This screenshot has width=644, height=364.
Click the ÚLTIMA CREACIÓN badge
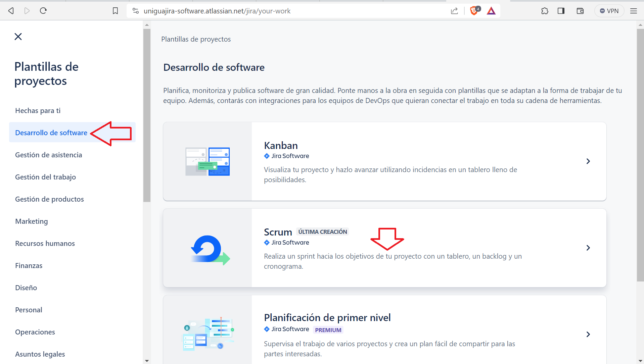click(323, 232)
